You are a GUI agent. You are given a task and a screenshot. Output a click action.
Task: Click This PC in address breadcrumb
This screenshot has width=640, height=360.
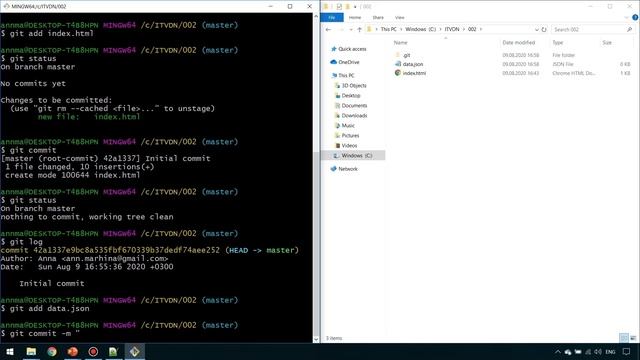click(388, 29)
